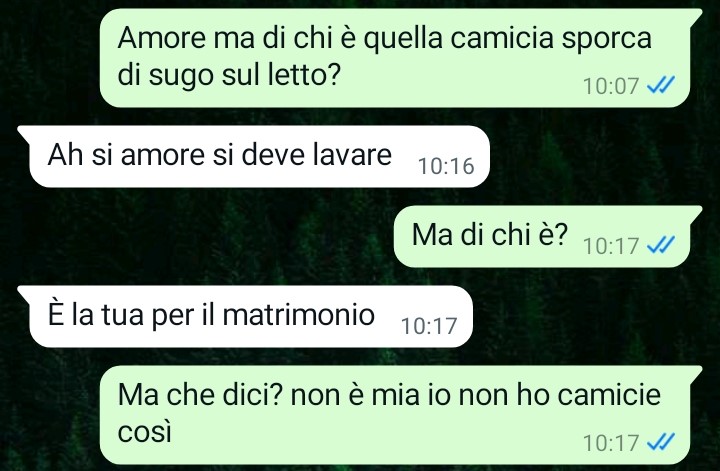Viewport: 720px width, 471px height.
Task: Click the text "di sugo sul letto?"
Action: click(228, 74)
